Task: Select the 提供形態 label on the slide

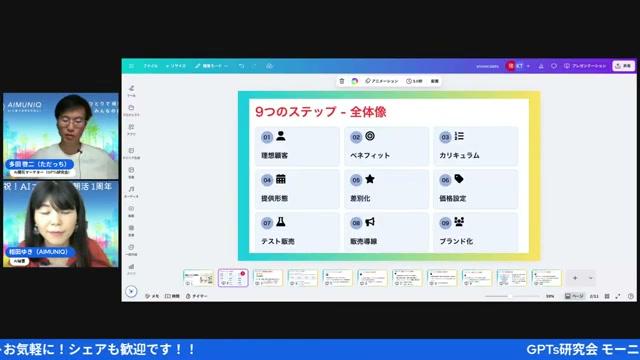Action: pyautogui.click(x=275, y=198)
